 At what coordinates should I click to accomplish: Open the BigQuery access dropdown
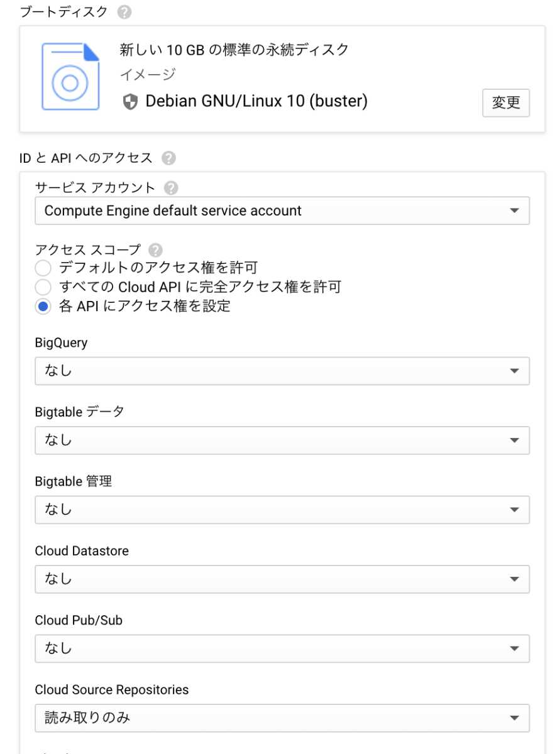282,371
